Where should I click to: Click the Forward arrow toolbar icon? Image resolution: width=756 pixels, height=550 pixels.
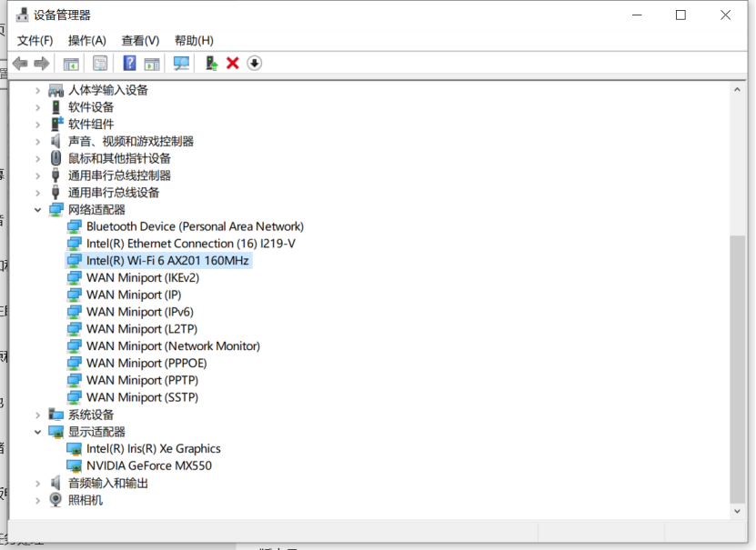(x=42, y=63)
